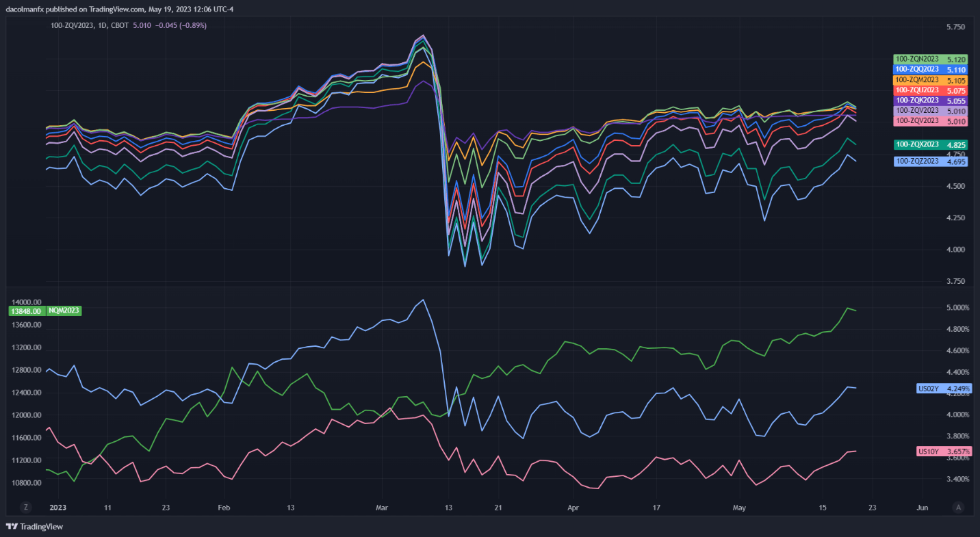Click 12800.00 on the left index axis
This screenshot has width=980, height=537.
(x=27, y=370)
